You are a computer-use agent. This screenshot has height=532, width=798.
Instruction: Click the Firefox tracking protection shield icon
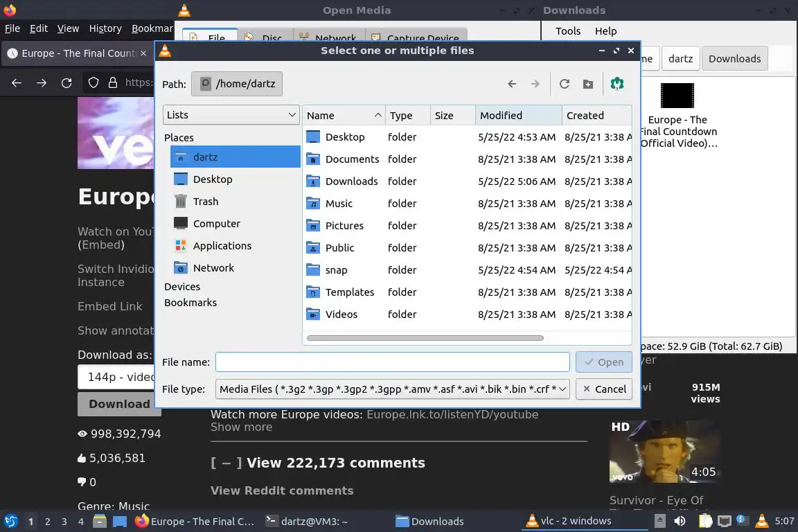(x=93, y=83)
